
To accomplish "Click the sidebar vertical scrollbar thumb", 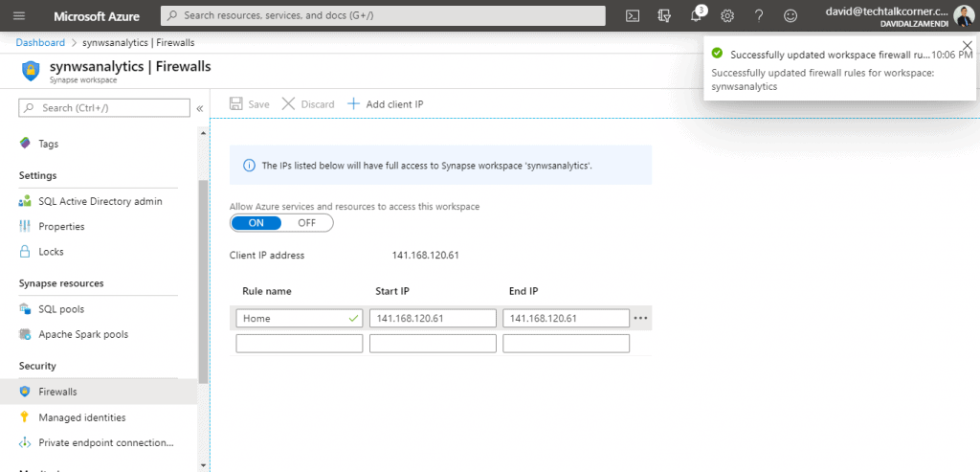I will [203, 281].
